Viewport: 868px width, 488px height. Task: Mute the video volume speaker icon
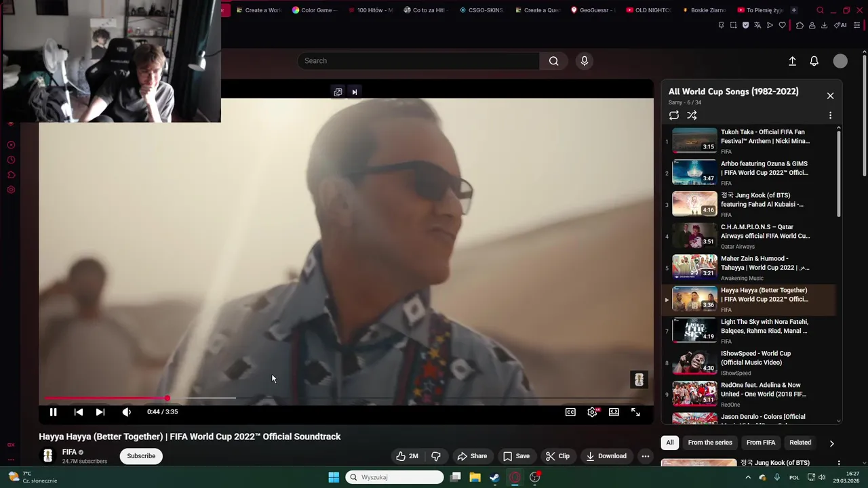click(126, 412)
